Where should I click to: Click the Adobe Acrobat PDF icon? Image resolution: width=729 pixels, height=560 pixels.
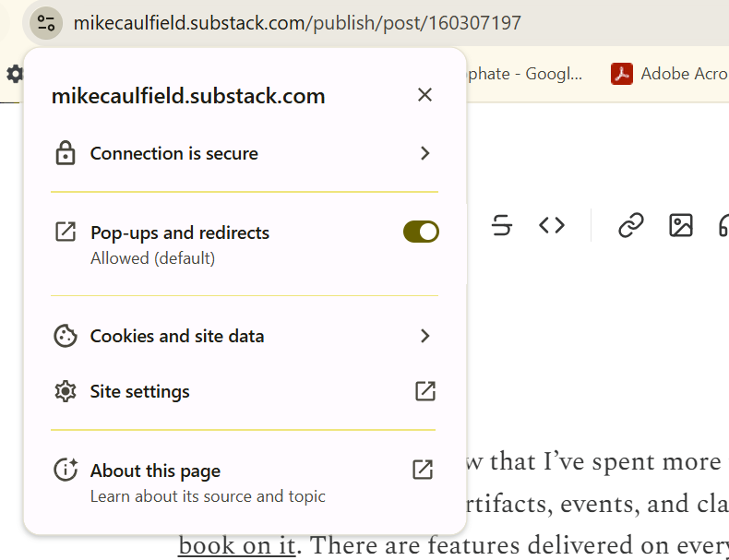[622, 74]
